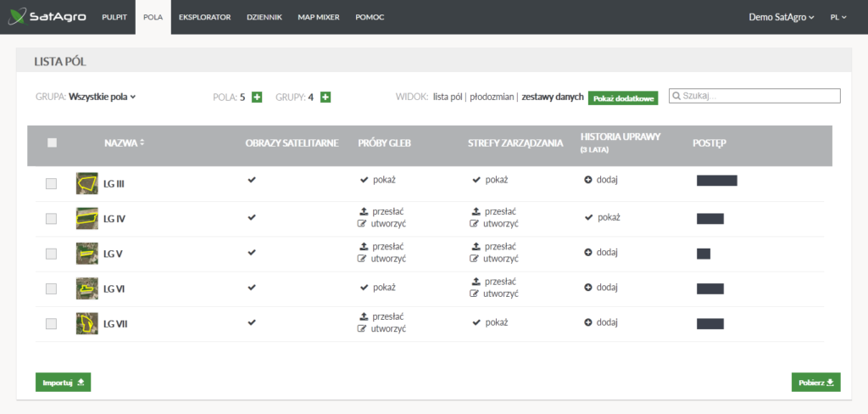Screen dimensions: 868x414
Task: Expand the Wszystkie pola group dropdown
Action: pos(102,97)
